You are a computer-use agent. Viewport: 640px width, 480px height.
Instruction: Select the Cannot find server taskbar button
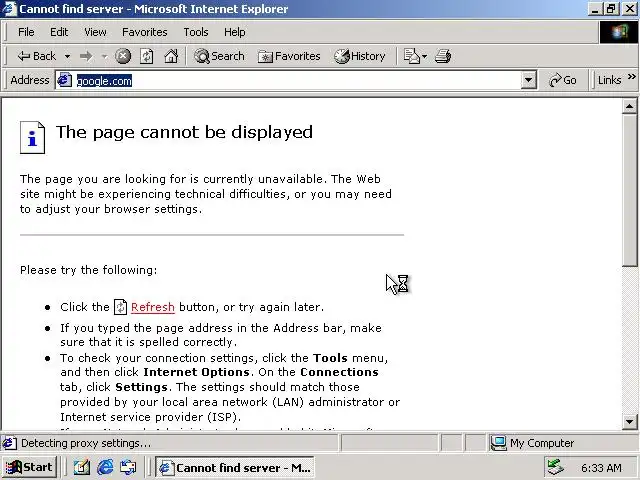pos(235,467)
